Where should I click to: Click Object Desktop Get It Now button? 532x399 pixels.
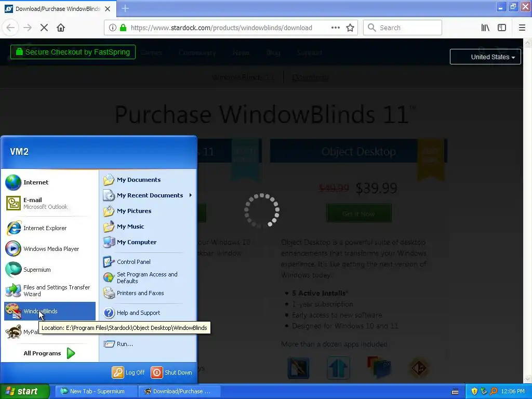358,214
